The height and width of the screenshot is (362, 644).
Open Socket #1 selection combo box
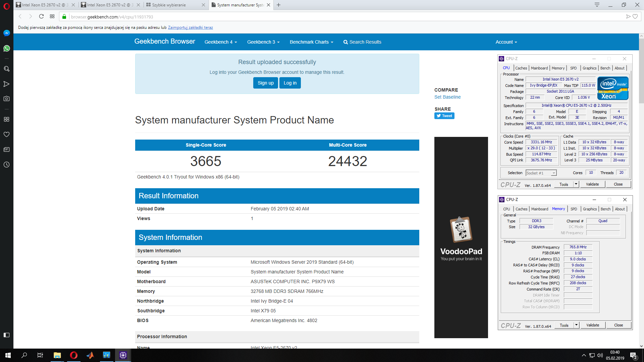point(541,173)
